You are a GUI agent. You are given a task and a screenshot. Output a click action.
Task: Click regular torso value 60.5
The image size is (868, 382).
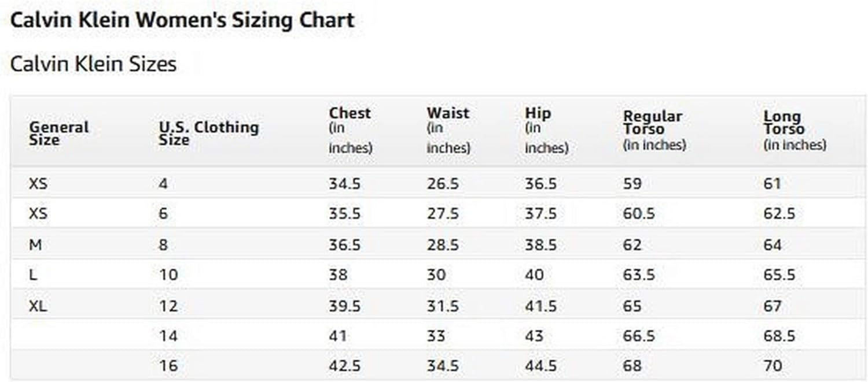click(x=639, y=214)
